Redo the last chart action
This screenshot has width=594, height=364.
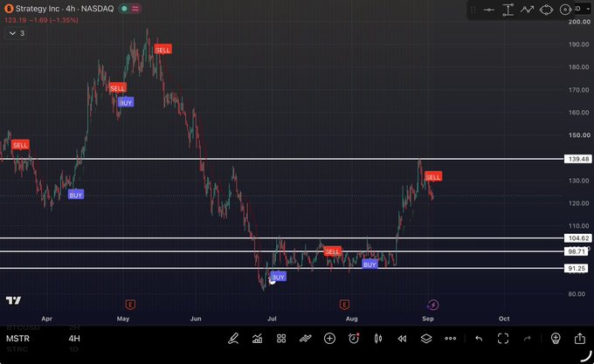(528, 339)
